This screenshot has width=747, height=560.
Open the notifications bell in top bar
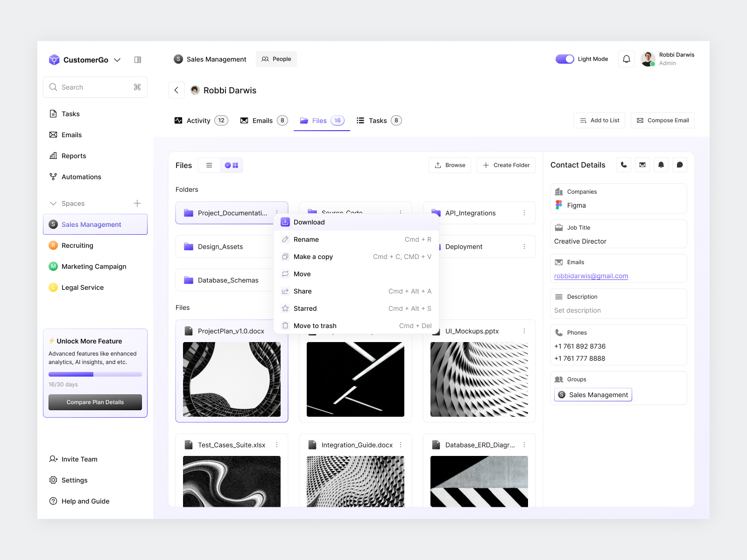point(627,59)
